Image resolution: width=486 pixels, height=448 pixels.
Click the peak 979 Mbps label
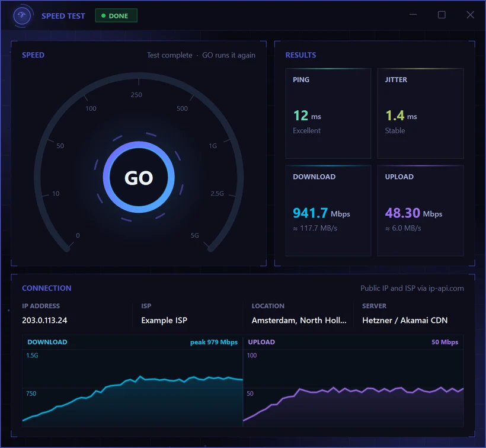tap(214, 342)
